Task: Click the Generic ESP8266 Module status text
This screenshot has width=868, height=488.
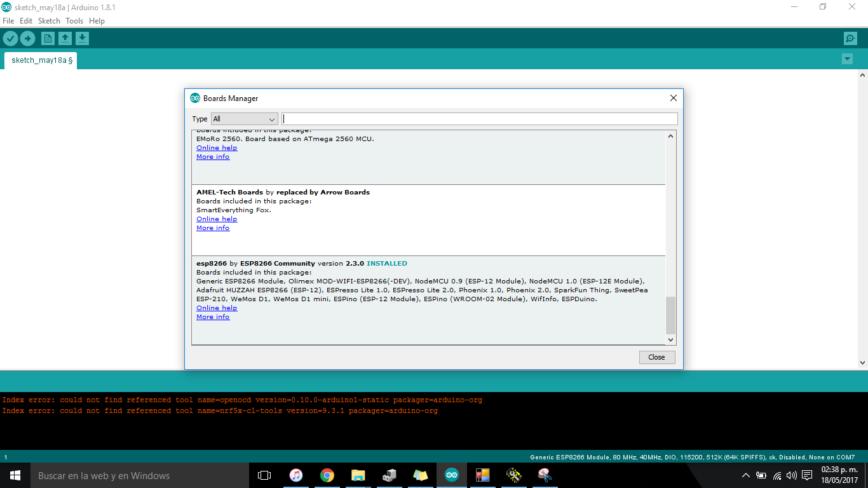Action: pyautogui.click(x=693, y=457)
